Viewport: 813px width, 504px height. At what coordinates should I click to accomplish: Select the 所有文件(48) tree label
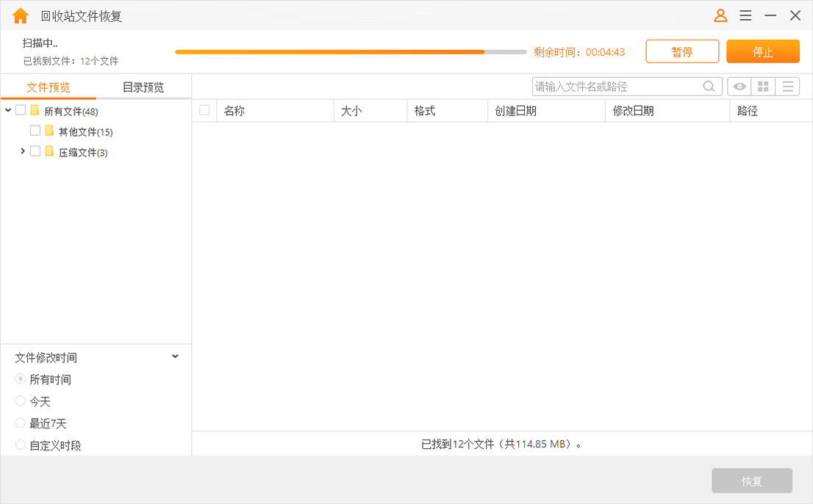tap(71, 112)
